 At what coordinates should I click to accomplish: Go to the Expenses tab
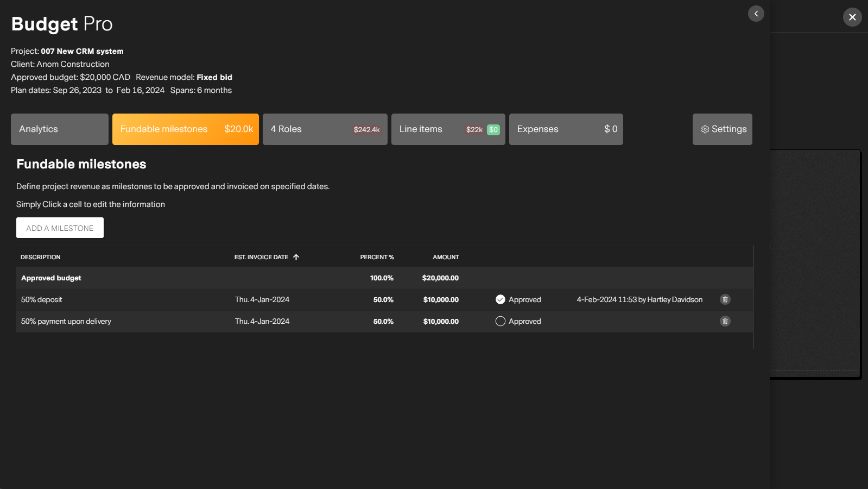point(566,129)
